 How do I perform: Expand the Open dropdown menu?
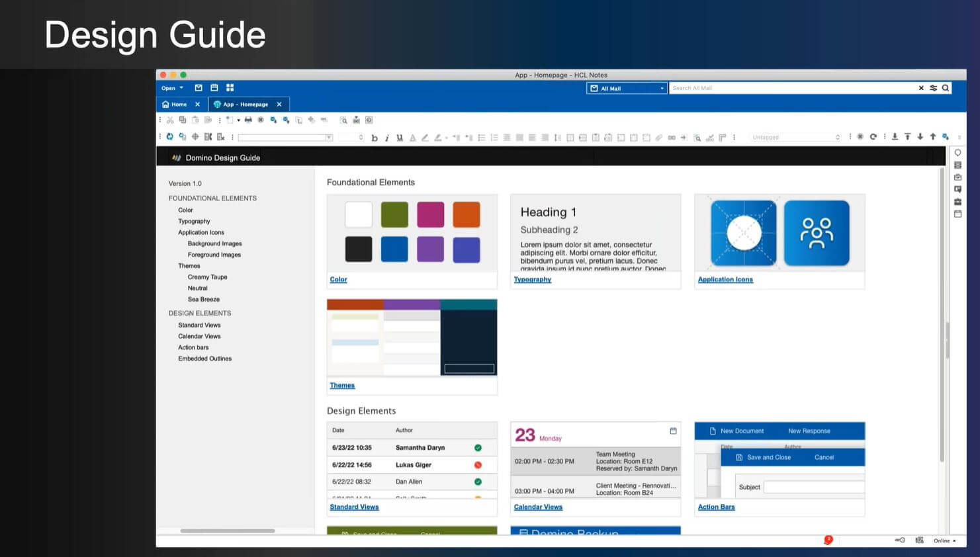(173, 88)
